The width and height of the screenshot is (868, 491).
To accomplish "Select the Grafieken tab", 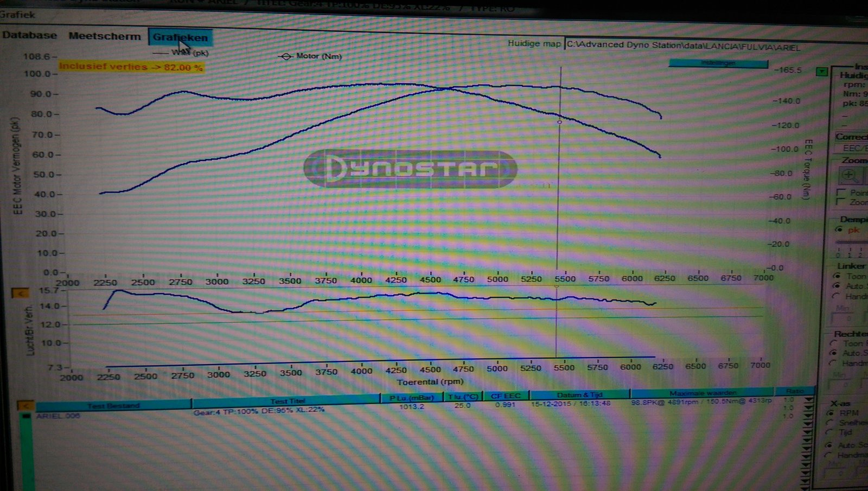I will [180, 37].
